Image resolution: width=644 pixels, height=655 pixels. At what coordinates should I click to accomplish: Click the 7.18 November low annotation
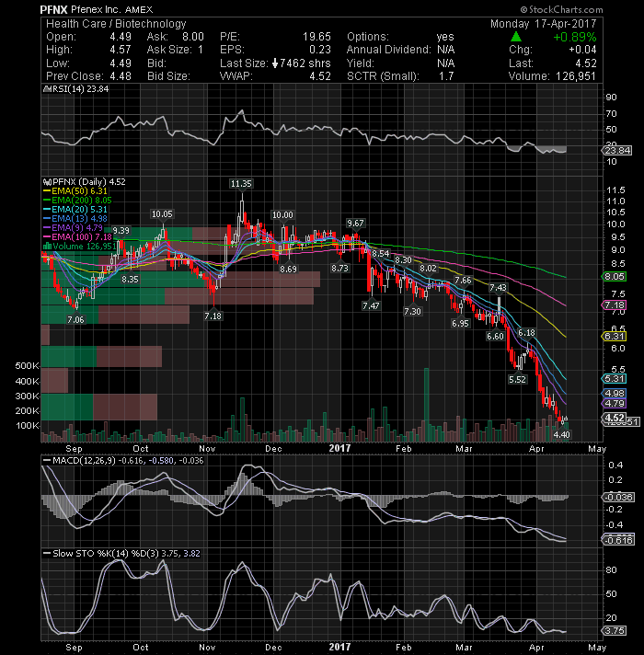[213, 316]
